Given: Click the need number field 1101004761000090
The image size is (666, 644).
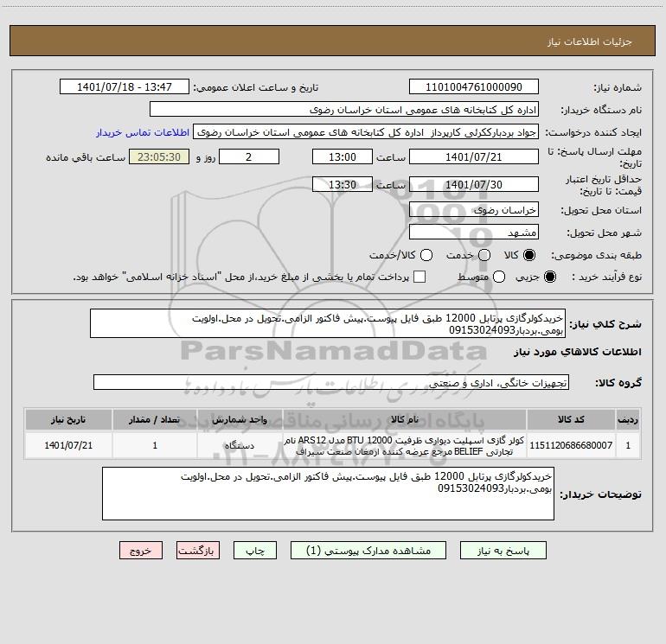Looking at the screenshot, I should 474,87.
